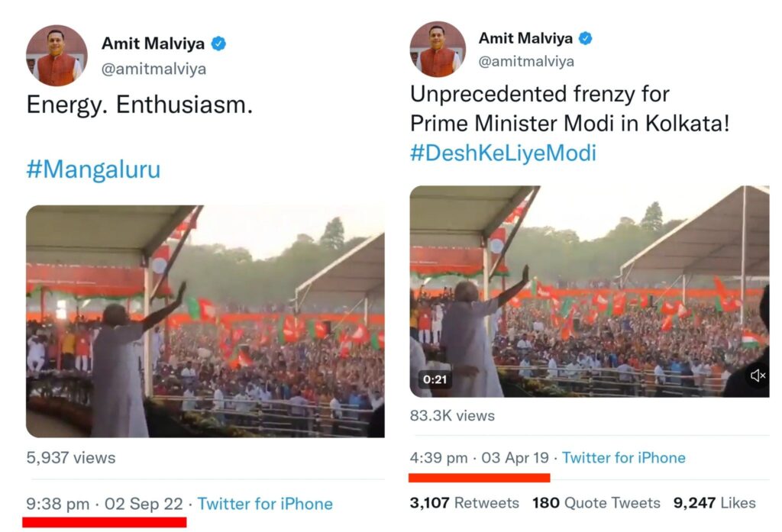The height and width of the screenshot is (532, 782).
Task: Open the #Mangaluru hashtag
Action: point(93,169)
